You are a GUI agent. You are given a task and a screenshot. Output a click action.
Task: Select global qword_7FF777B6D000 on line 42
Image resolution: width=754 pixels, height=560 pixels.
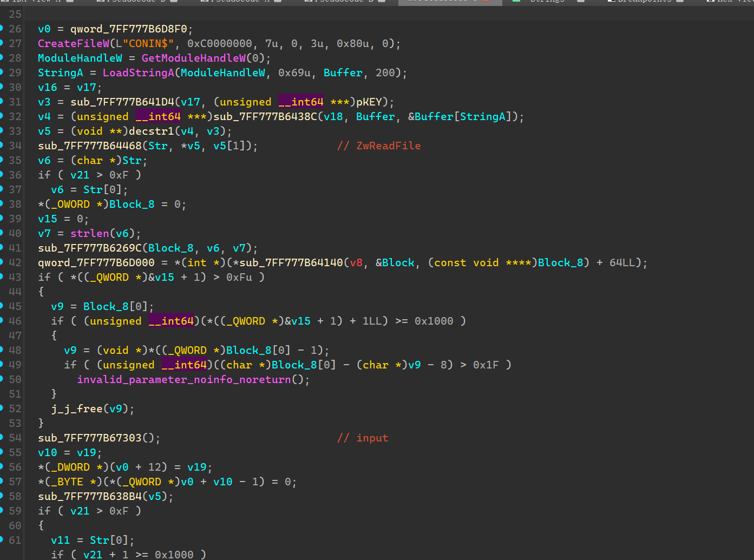96,263
